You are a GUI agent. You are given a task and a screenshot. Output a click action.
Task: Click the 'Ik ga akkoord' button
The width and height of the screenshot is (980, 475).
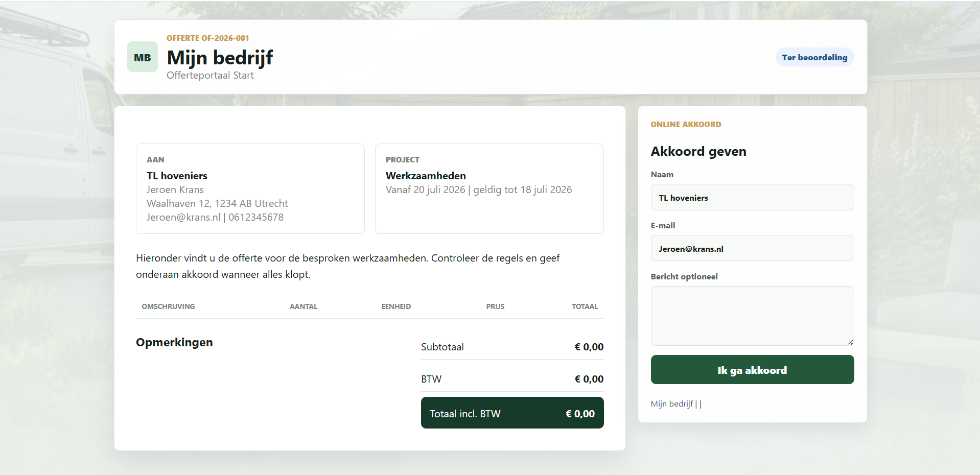(x=752, y=370)
